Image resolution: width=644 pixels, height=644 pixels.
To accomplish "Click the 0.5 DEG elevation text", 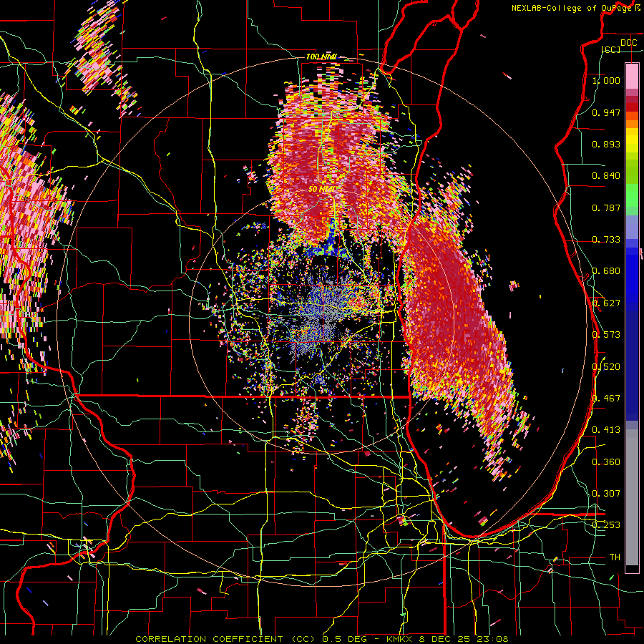I will 345,639.
